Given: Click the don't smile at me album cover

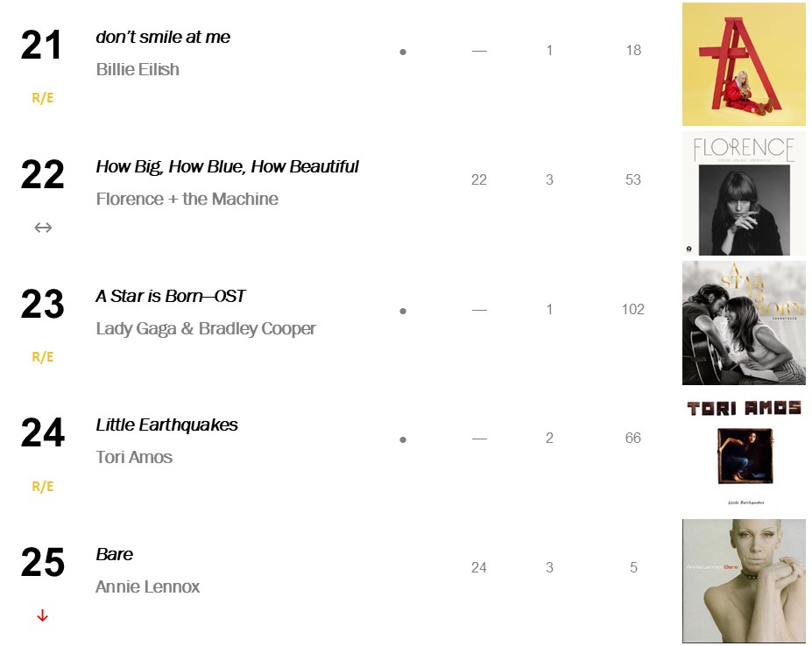Looking at the screenshot, I should (x=744, y=64).
